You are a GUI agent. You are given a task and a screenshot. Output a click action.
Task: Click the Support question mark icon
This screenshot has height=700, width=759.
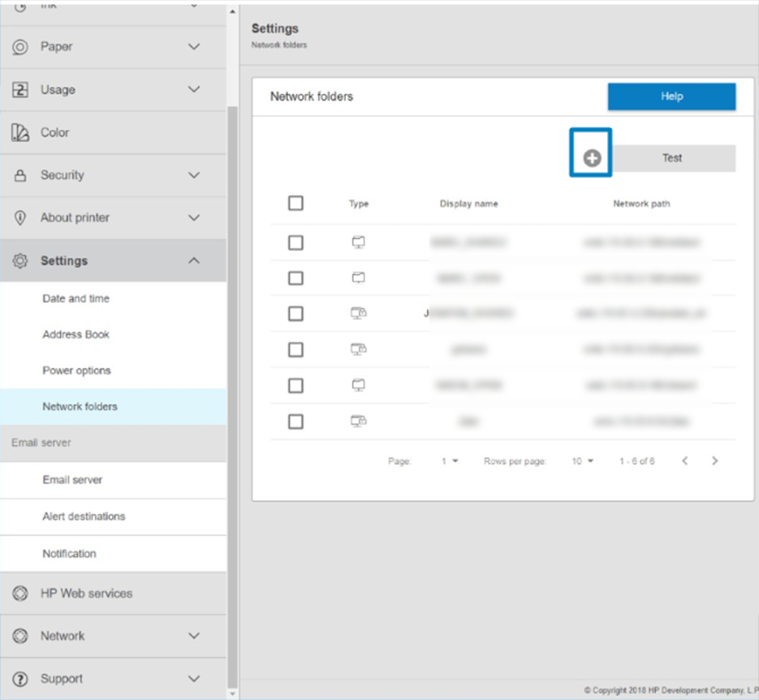(x=20, y=679)
